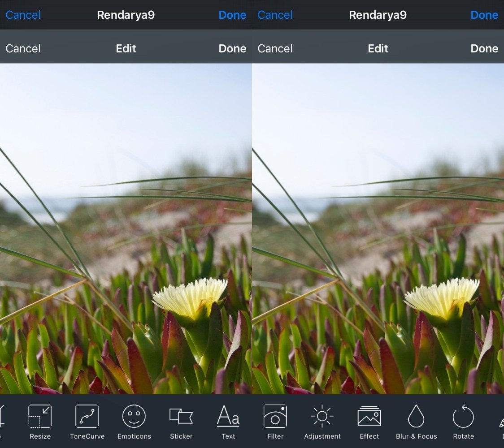Click the Edit heading in right screen
The height and width of the screenshot is (448, 504).
pos(378,48)
